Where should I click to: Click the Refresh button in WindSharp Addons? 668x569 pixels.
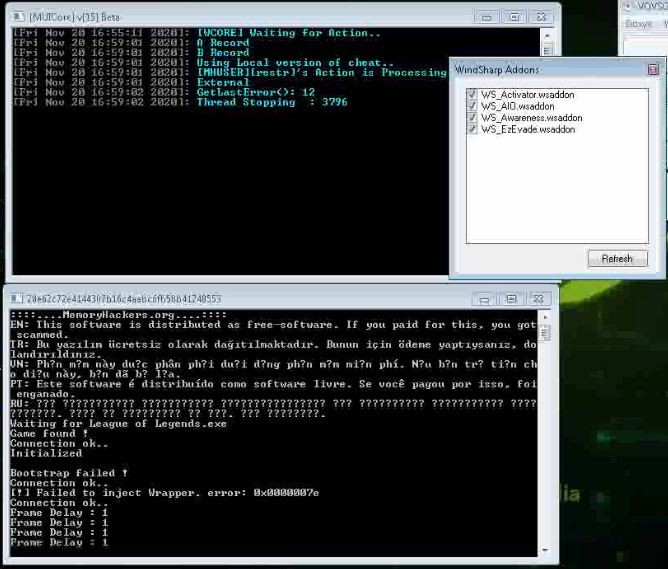[x=617, y=259]
